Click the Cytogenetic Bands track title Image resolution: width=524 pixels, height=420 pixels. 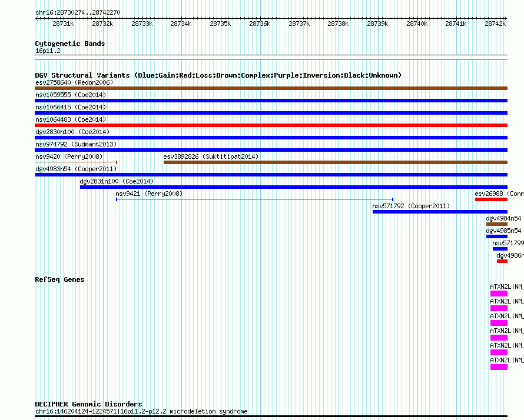tap(70, 44)
